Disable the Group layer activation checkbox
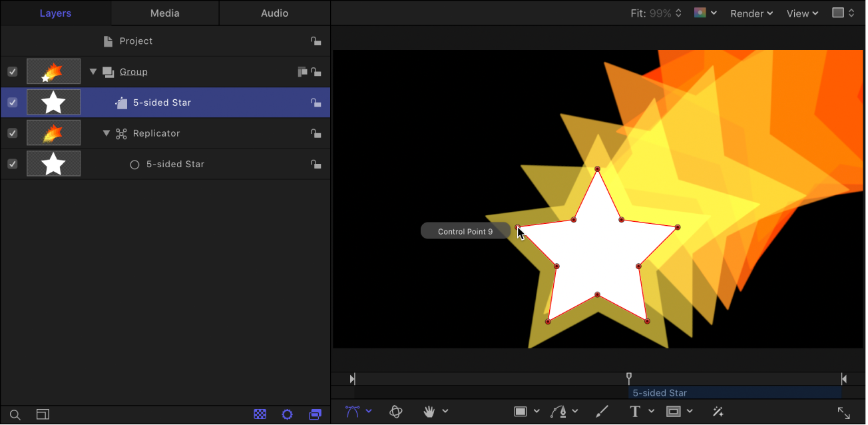The height and width of the screenshot is (425, 868). pos(12,71)
